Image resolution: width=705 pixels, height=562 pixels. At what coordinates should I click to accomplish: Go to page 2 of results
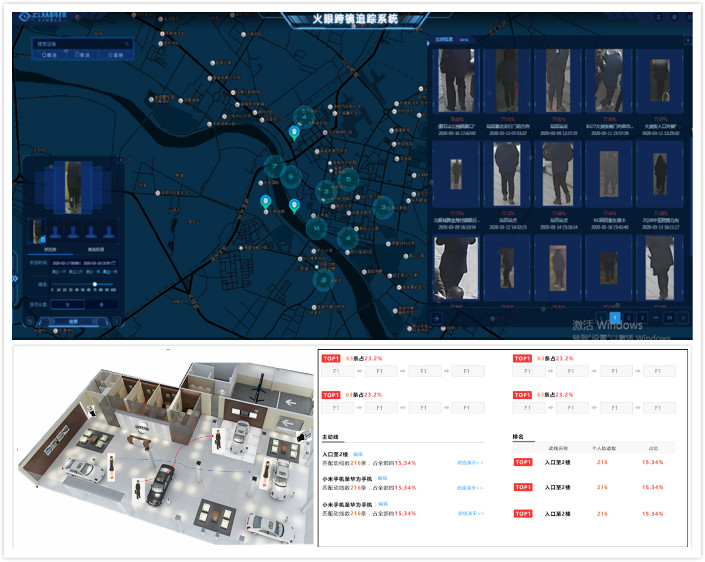[627, 317]
